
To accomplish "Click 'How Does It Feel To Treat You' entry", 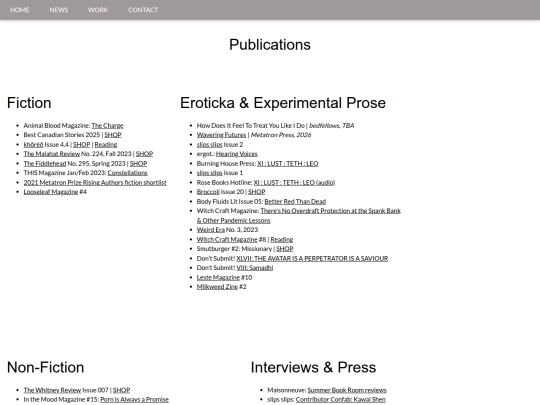I will [x=275, y=126].
